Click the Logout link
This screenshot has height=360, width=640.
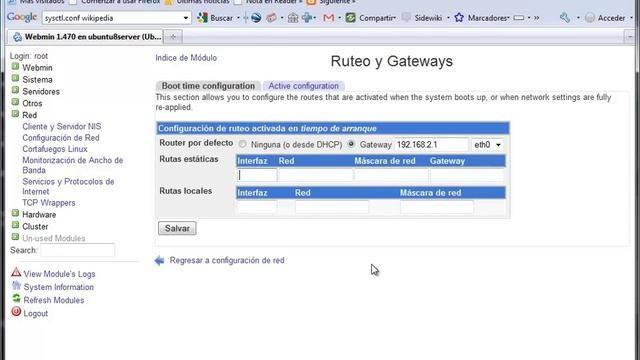pyautogui.click(x=36, y=313)
